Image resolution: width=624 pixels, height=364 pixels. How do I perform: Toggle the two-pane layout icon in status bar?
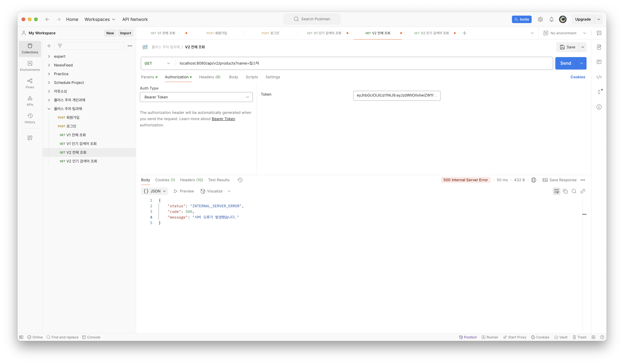pyautogui.click(x=593, y=337)
